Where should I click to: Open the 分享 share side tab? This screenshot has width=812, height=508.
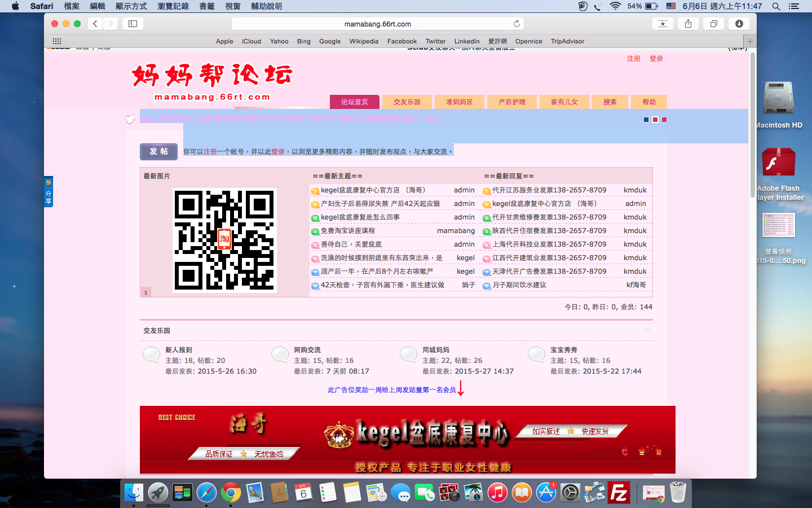(x=48, y=192)
